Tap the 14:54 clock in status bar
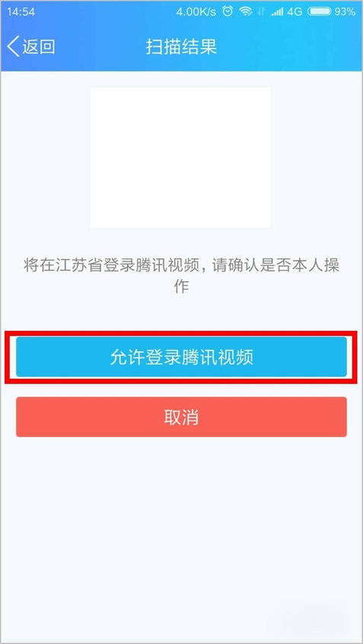Screen dimensions: 363x644 (x=21, y=11)
